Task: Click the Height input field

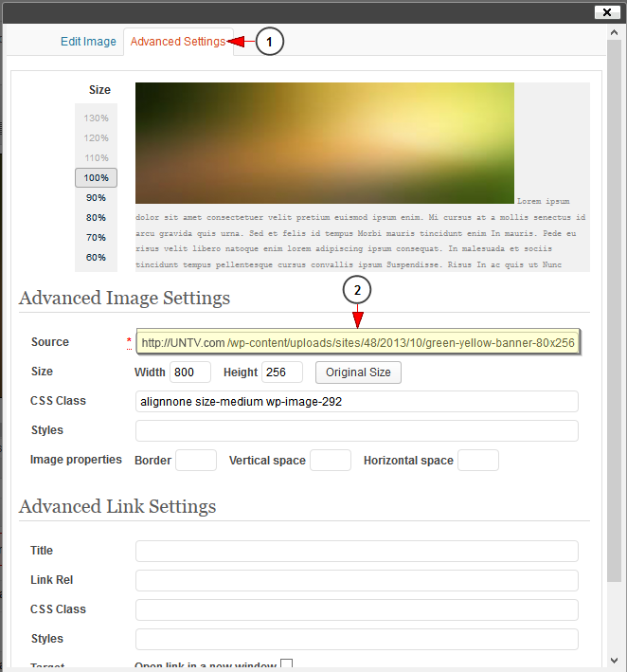Action: point(282,372)
